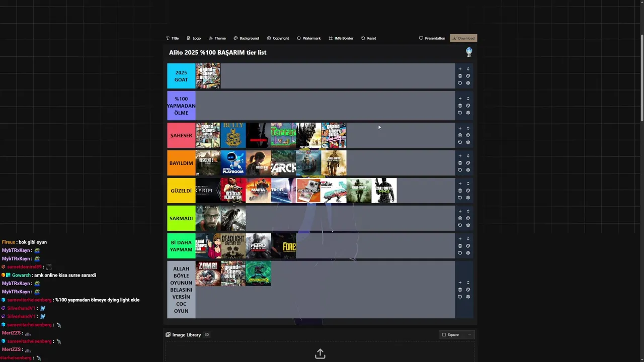Reorder the ŞAHESER row using its up-down arrows
This screenshot has height=362, width=644.
pos(468,128)
